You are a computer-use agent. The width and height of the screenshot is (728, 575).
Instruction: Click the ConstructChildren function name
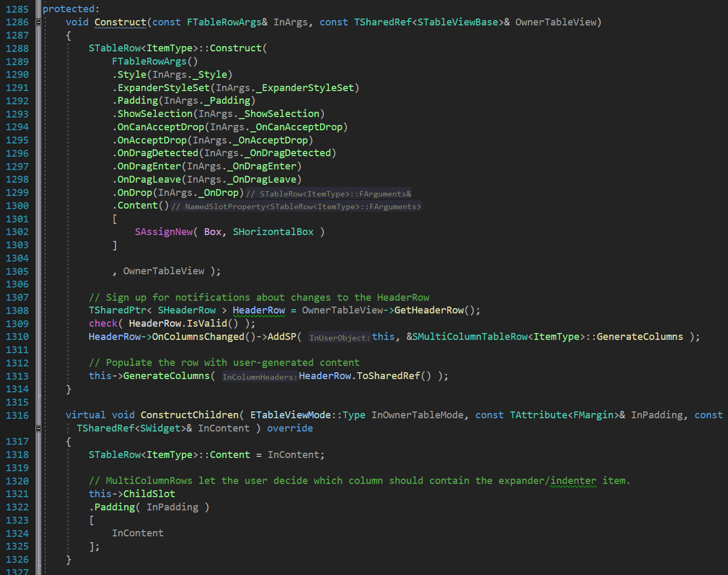click(190, 415)
